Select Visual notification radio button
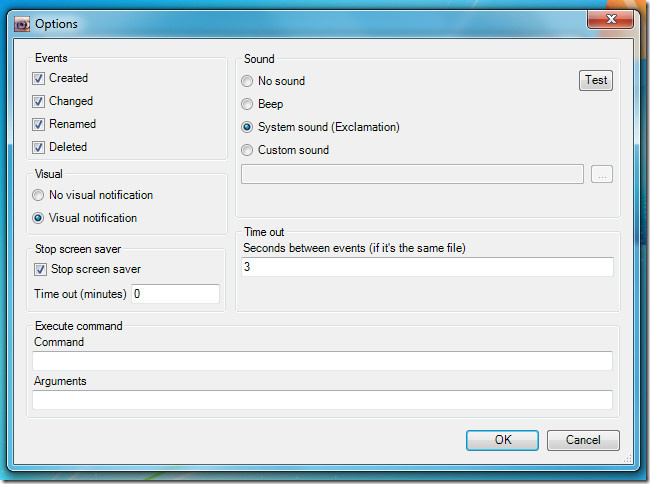This screenshot has width=650, height=484. [x=38, y=218]
